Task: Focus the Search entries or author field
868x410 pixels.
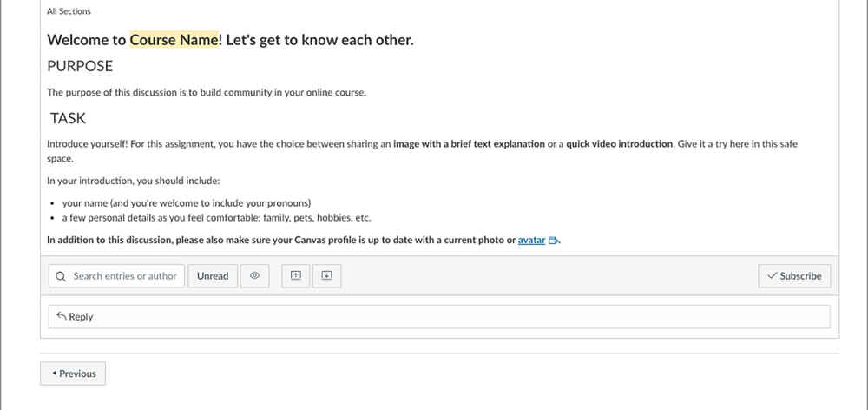Action: [124, 276]
